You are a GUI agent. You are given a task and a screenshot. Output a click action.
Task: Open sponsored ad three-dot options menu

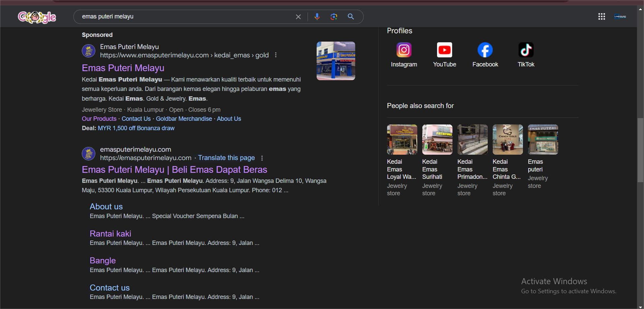click(x=276, y=55)
